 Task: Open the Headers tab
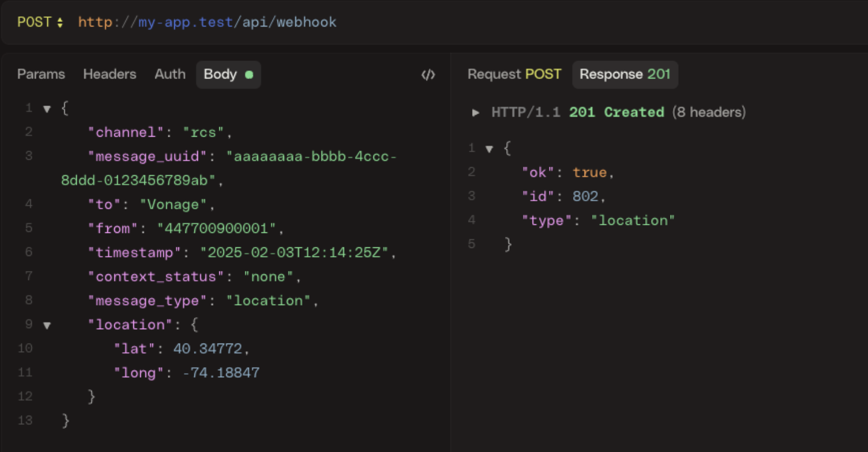[110, 74]
